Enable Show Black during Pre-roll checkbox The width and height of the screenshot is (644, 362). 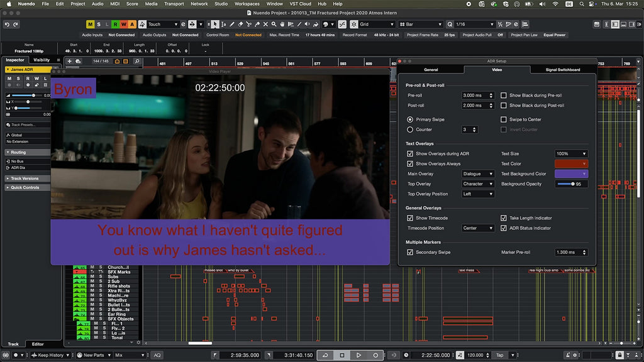[504, 96]
